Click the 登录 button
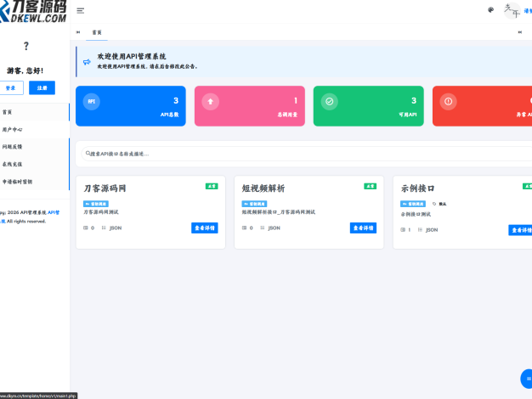This screenshot has width=532, height=399. pos(11,87)
